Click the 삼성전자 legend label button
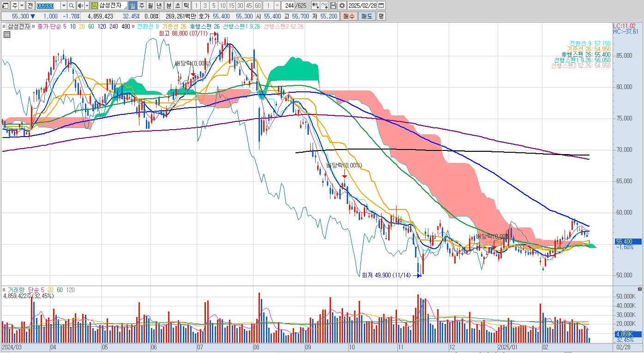This screenshot has height=353, width=644. coord(19,27)
